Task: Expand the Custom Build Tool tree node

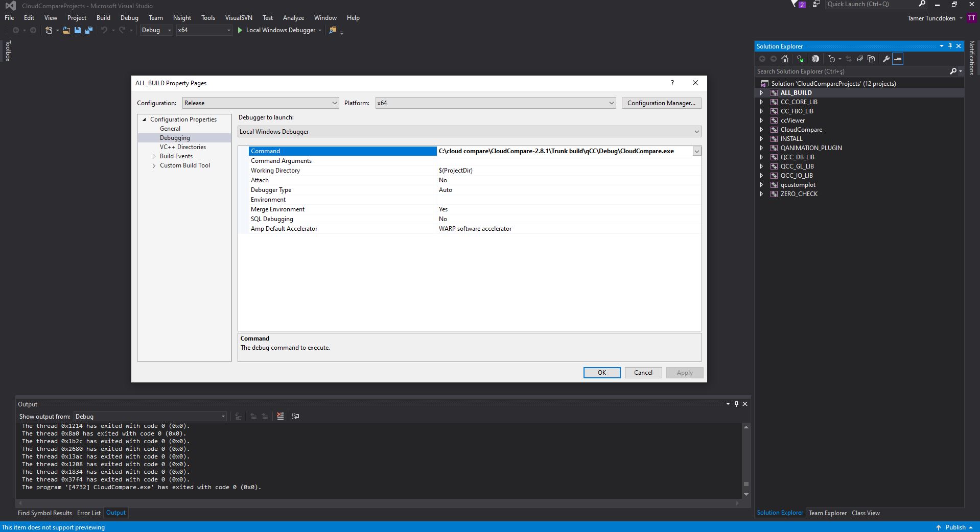Action: pyautogui.click(x=154, y=165)
